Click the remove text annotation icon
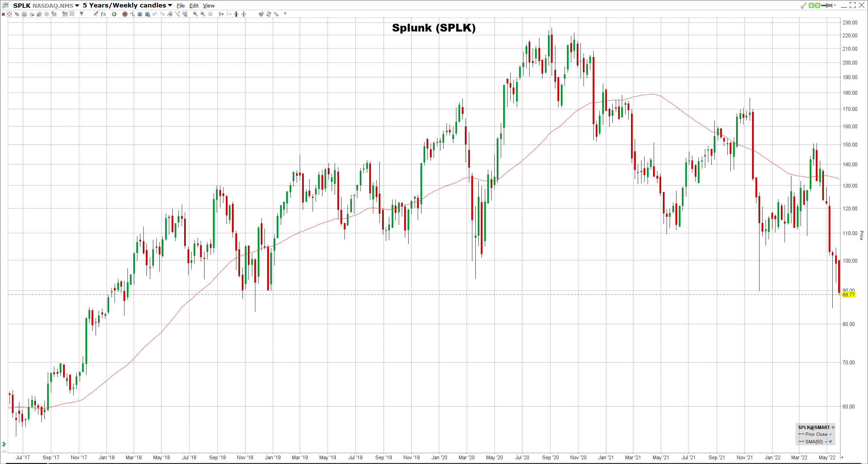 click(x=147, y=14)
